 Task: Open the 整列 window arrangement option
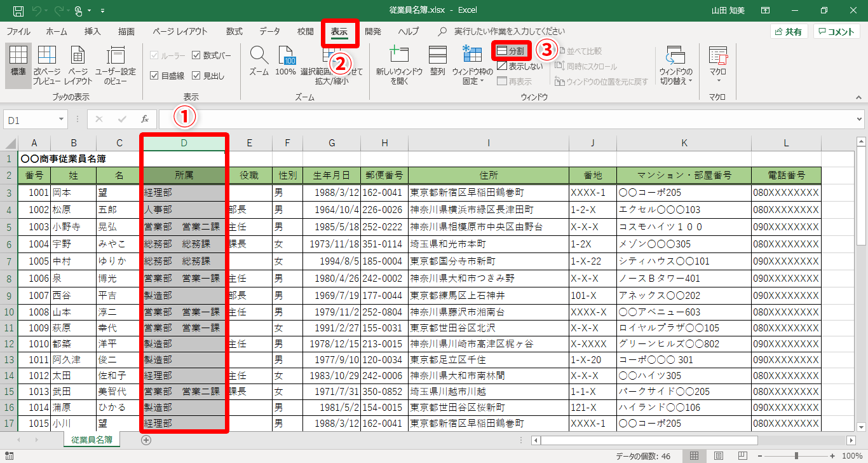coord(438,60)
